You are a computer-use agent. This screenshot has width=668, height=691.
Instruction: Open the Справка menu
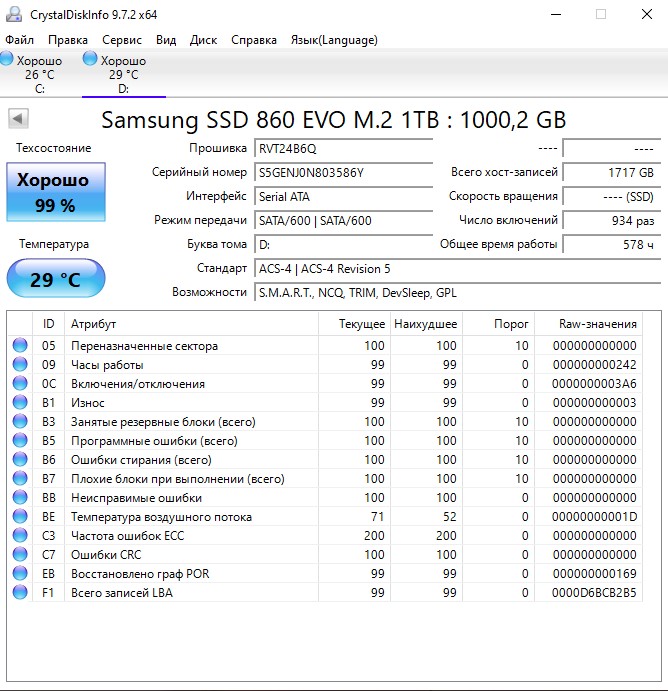coord(254,40)
